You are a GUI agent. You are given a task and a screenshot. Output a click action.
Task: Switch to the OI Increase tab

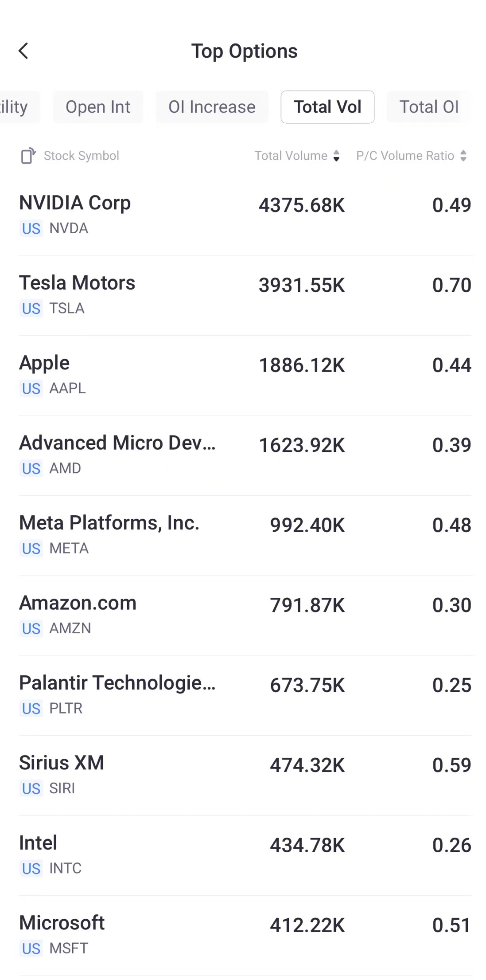click(212, 107)
